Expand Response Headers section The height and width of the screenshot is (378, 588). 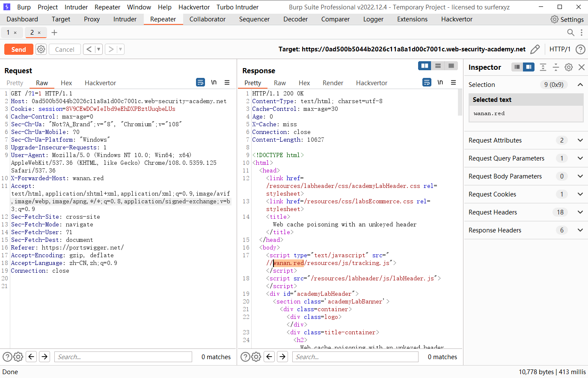click(580, 230)
